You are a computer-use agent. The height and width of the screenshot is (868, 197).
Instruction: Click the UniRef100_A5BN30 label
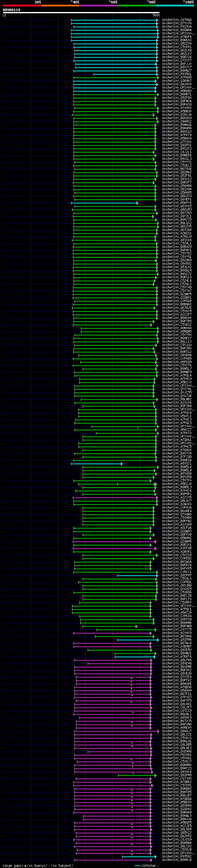click(177, 111)
